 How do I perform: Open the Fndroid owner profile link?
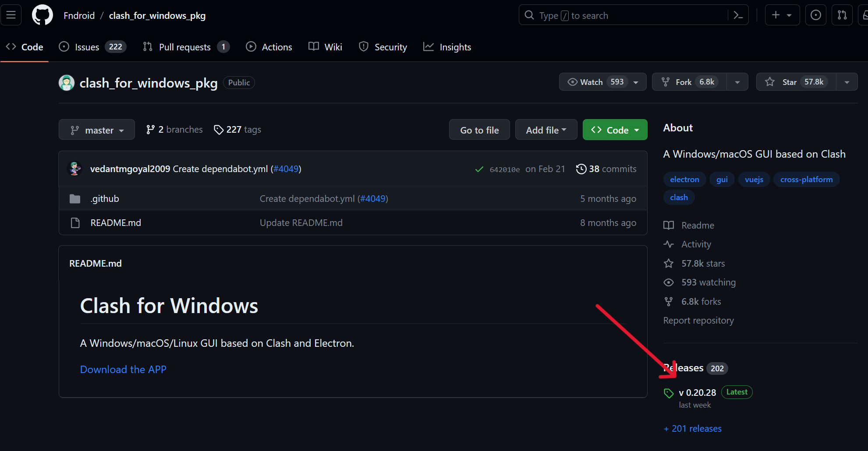pyautogui.click(x=79, y=16)
